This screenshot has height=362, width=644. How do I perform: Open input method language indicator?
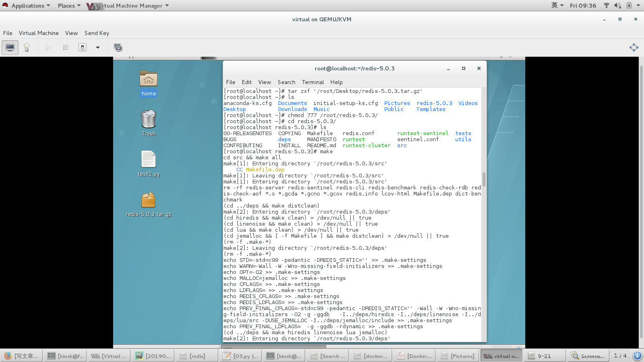point(557,6)
